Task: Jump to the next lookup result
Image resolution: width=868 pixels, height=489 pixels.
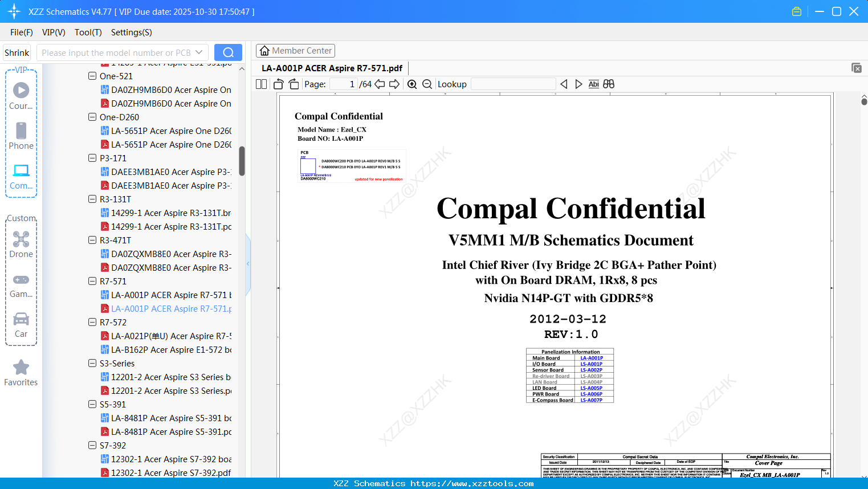Action: 578,84
